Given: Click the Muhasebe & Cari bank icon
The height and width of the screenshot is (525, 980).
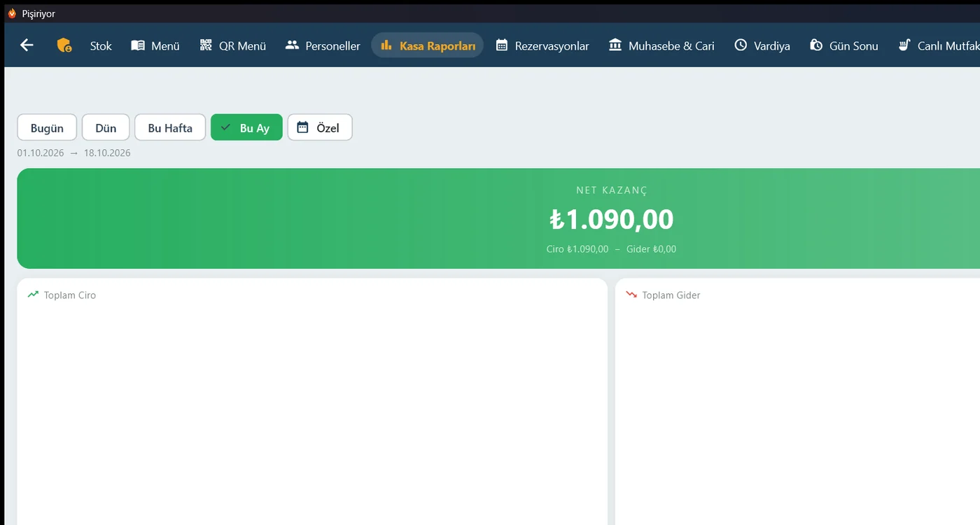Looking at the screenshot, I should click(x=615, y=45).
